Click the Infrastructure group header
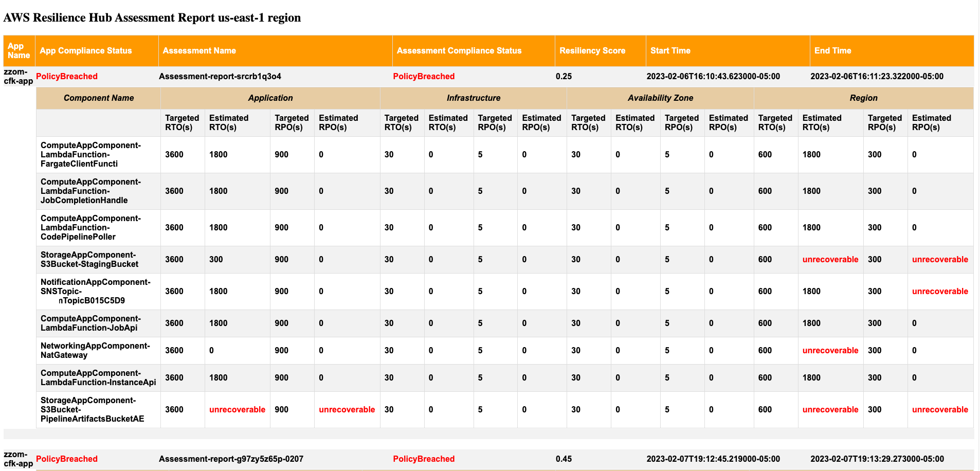Viewport: 980px width, 471px height. coord(474,98)
